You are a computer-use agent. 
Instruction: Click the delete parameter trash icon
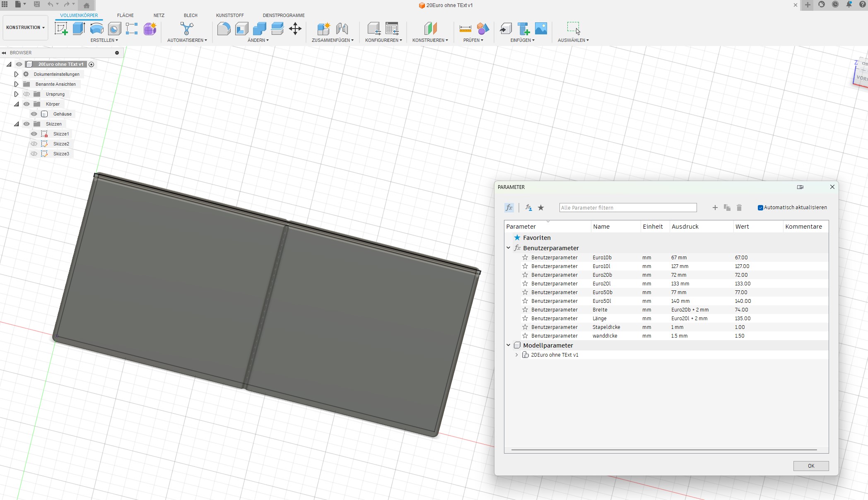click(x=739, y=208)
